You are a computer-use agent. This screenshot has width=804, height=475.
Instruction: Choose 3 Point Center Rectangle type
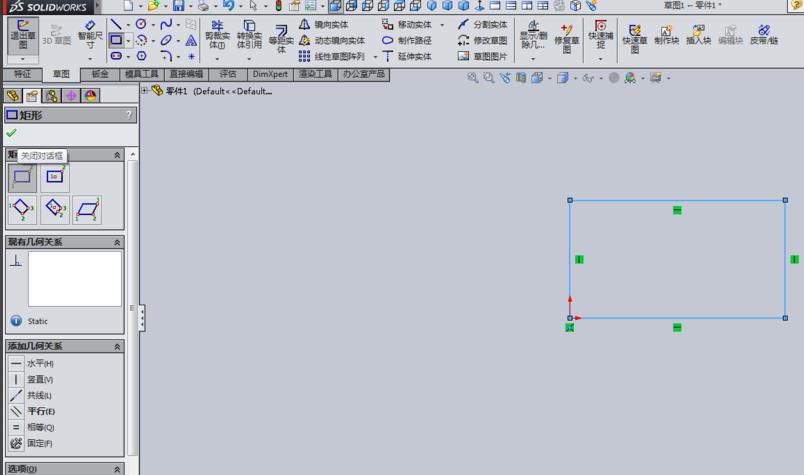[54, 209]
